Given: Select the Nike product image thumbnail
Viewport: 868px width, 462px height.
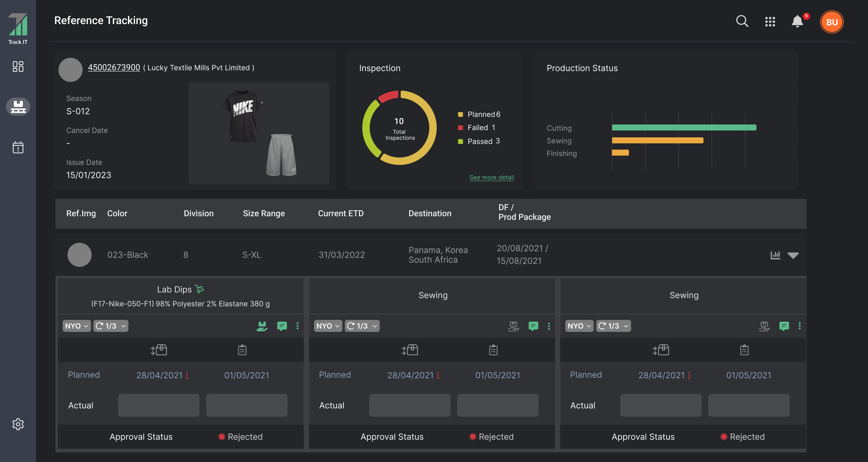Looking at the screenshot, I should [259, 133].
